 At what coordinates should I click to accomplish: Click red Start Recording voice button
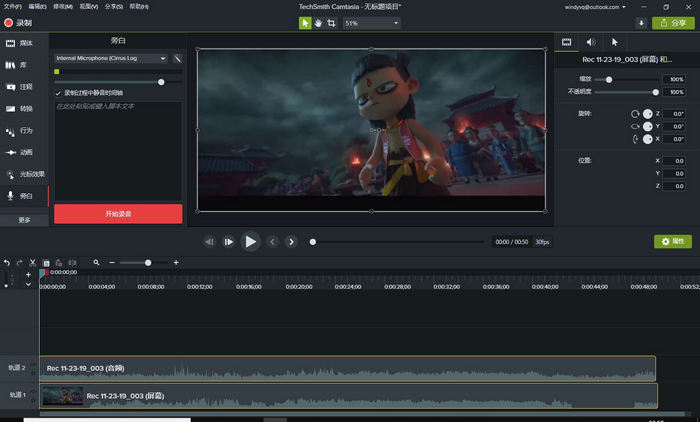click(x=118, y=214)
